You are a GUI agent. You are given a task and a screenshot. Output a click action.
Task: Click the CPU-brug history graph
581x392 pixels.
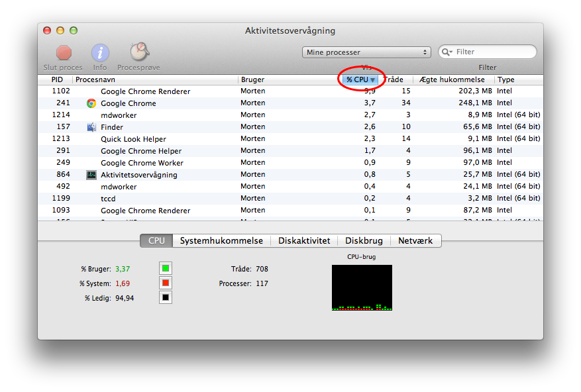pyautogui.click(x=362, y=287)
